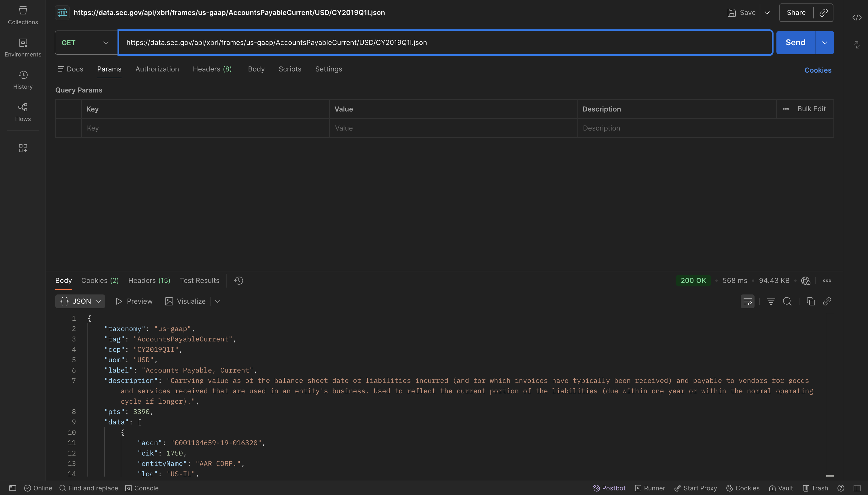The width and height of the screenshot is (868, 495).
Task: Toggle sidebar from status bar left icon
Action: pos(13,488)
